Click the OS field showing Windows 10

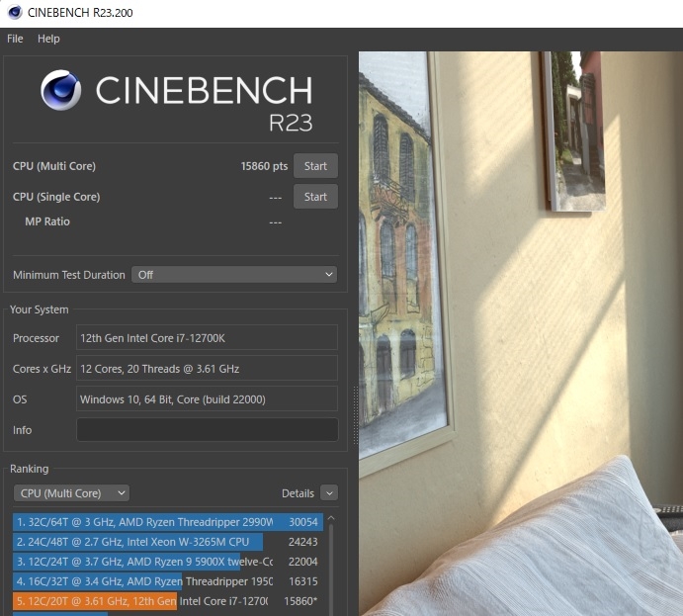tap(207, 399)
